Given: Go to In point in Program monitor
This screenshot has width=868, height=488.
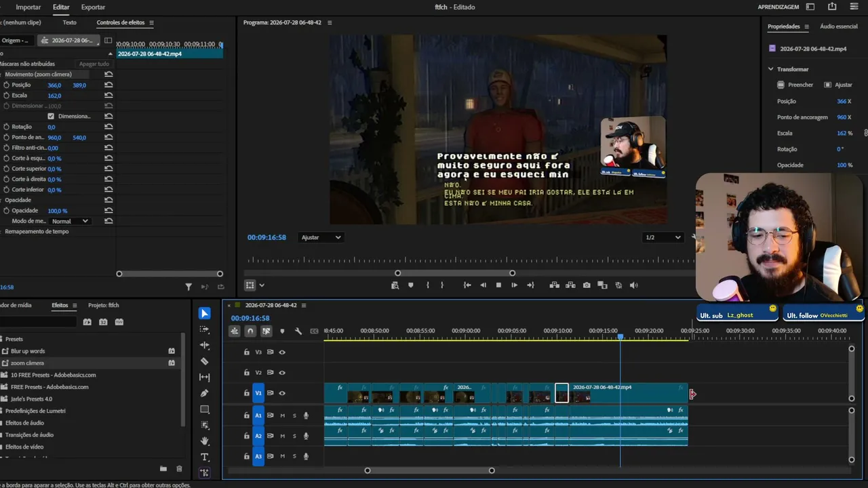Looking at the screenshot, I should 467,285.
